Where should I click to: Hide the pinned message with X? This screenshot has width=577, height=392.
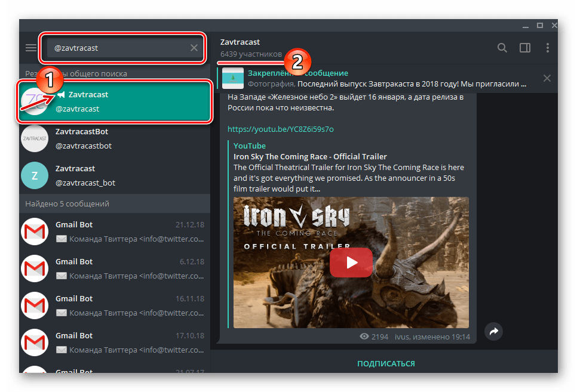(x=547, y=78)
